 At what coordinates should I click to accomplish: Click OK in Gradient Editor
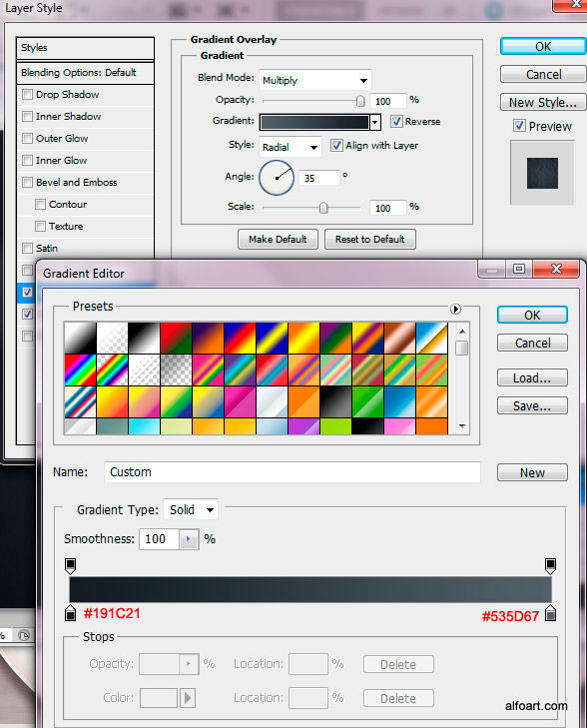[x=532, y=315]
